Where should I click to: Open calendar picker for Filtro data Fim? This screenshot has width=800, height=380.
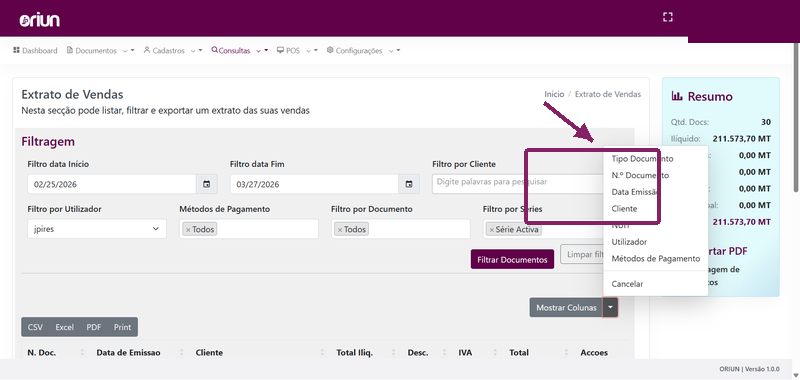click(409, 184)
